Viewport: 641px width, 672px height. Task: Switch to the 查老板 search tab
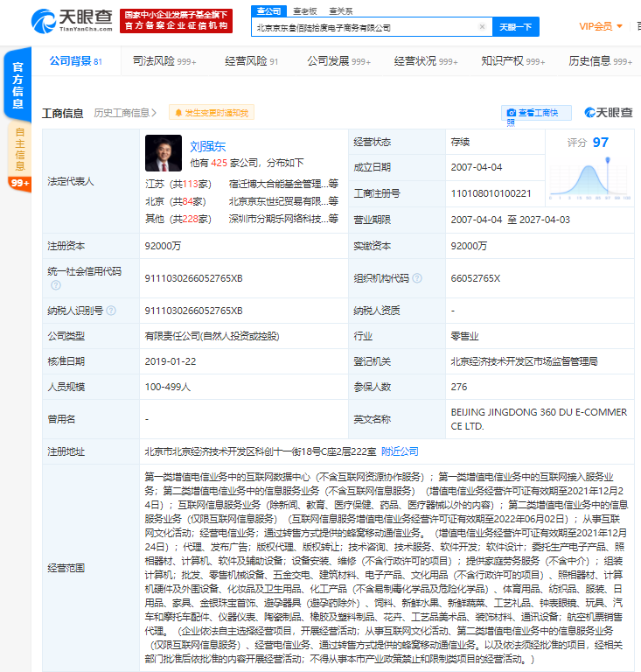305,11
